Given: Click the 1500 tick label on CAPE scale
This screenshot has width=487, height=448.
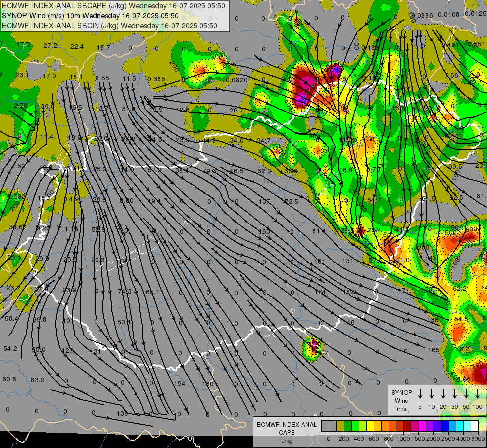Looking at the screenshot, I should 418,439.
